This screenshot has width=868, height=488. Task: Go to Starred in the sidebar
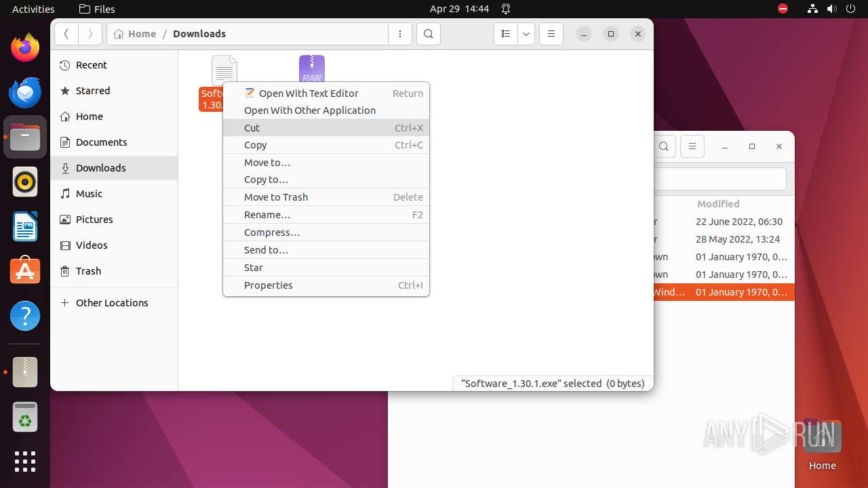(x=114, y=91)
